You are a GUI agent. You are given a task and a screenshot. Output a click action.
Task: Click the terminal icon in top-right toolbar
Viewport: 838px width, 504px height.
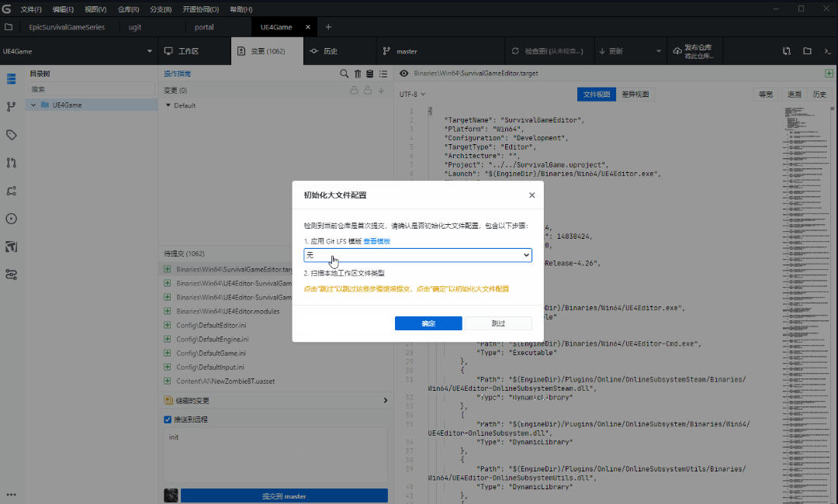click(827, 51)
